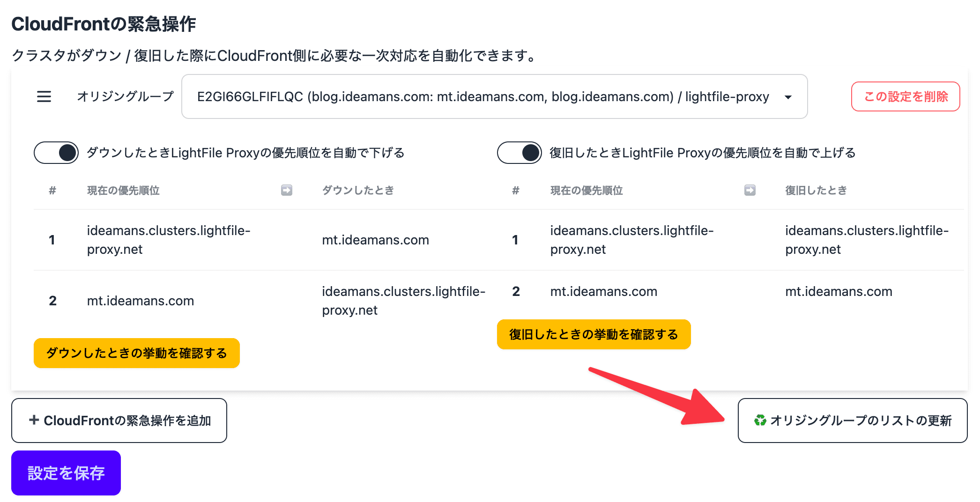The height and width of the screenshot is (502, 980).
Task: Click the arrow icon in the down table header
Action: tap(287, 190)
